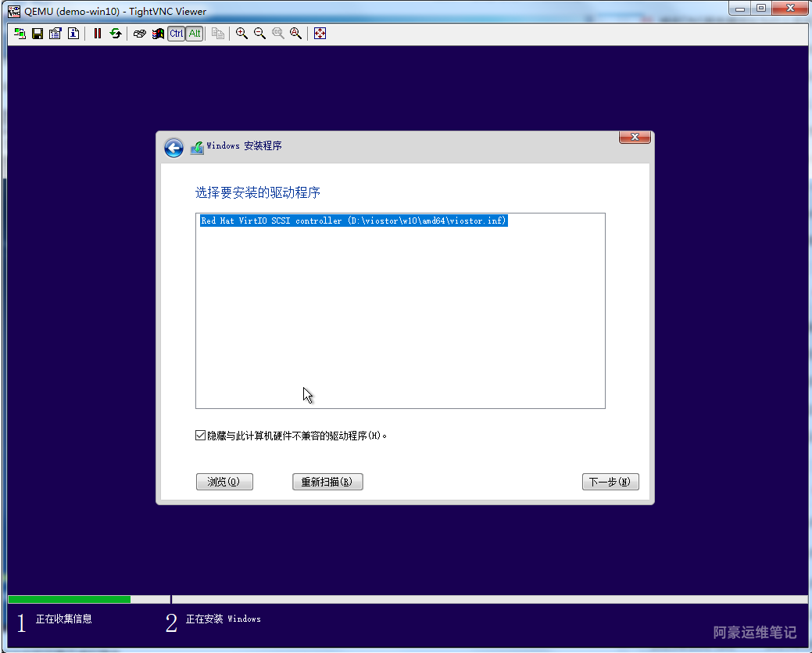Image resolution: width=812 pixels, height=653 pixels.
Task: Zoom in using the magnifier plus icon
Action: [x=241, y=34]
